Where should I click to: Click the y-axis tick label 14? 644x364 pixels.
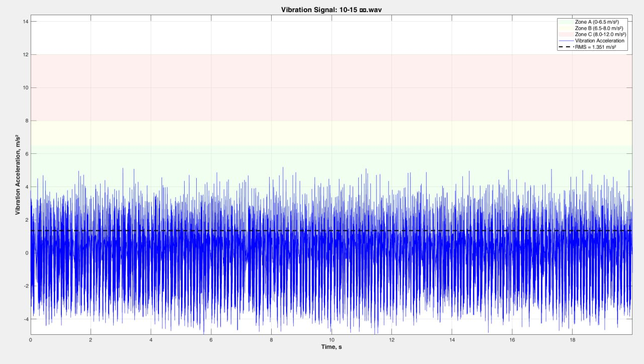pyautogui.click(x=25, y=22)
